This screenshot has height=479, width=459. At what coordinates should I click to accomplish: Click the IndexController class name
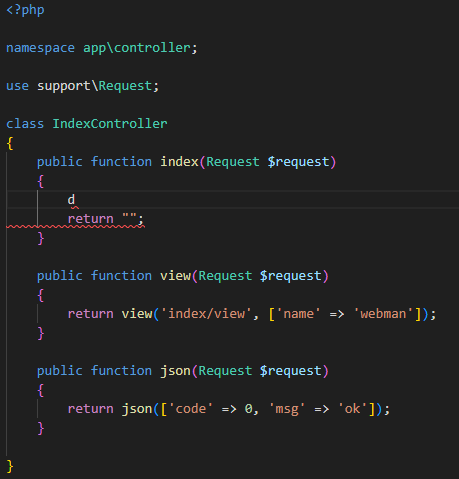(x=110, y=124)
